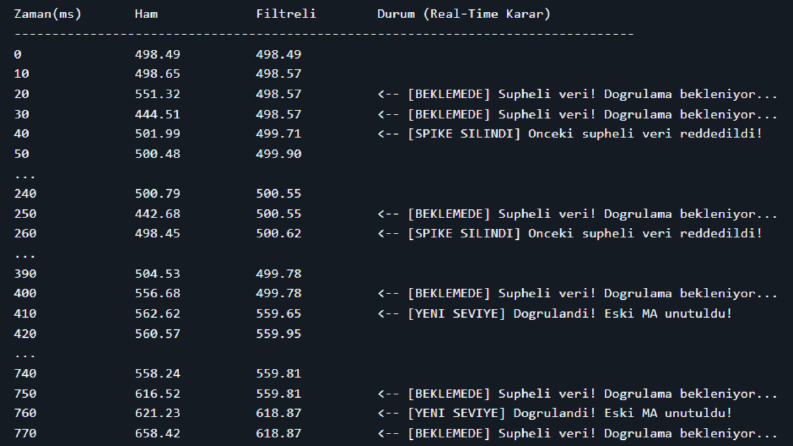Select filtered value 500.62
This screenshot has height=446, width=793.
tap(278, 234)
